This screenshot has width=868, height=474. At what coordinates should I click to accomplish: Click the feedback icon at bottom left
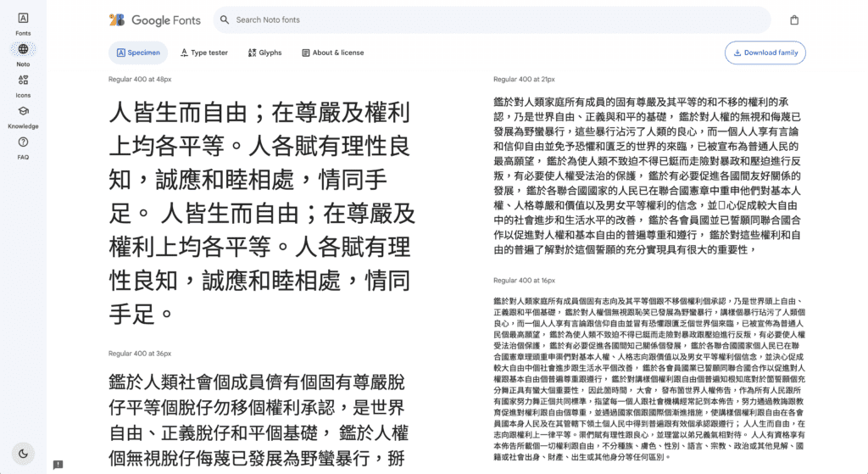[x=58, y=465]
